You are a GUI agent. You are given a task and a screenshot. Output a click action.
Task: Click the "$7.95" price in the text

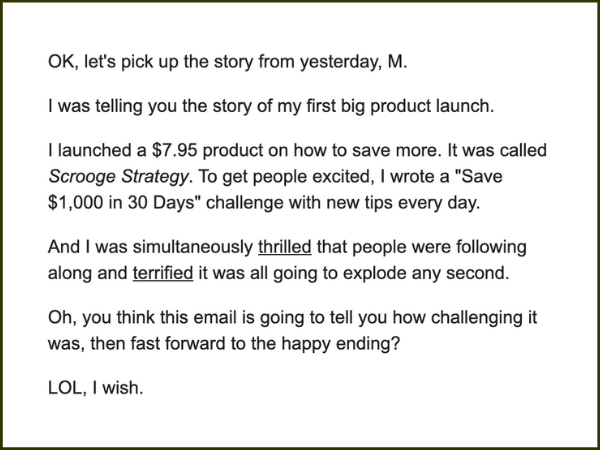pyautogui.click(x=174, y=150)
